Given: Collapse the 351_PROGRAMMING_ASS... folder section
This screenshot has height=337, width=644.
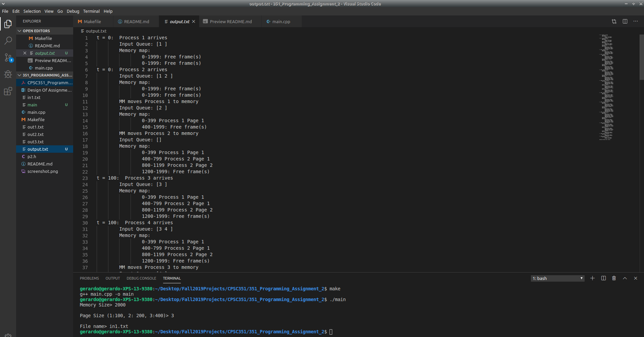Looking at the screenshot, I should pos(45,75).
